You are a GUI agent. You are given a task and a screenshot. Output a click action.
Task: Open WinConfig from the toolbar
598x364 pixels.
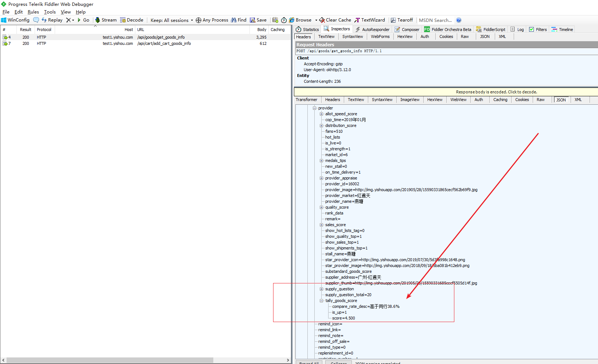tap(15, 20)
